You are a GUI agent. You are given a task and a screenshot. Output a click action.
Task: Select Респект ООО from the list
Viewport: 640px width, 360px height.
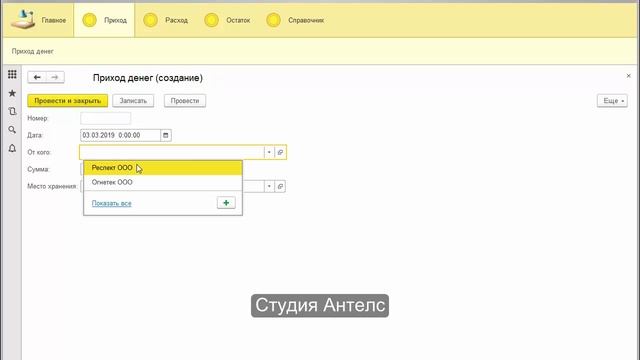tap(163, 168)
